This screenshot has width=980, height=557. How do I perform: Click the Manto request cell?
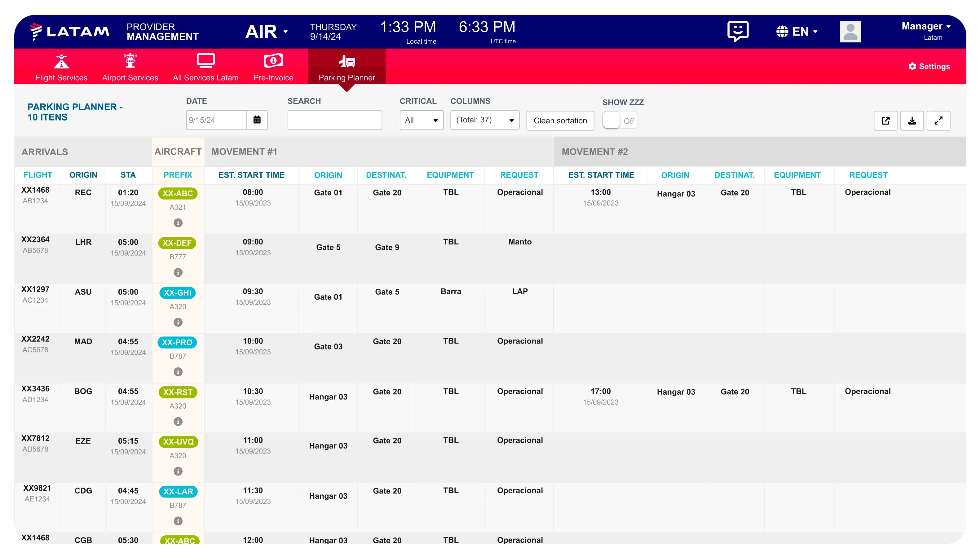(520, 242)
